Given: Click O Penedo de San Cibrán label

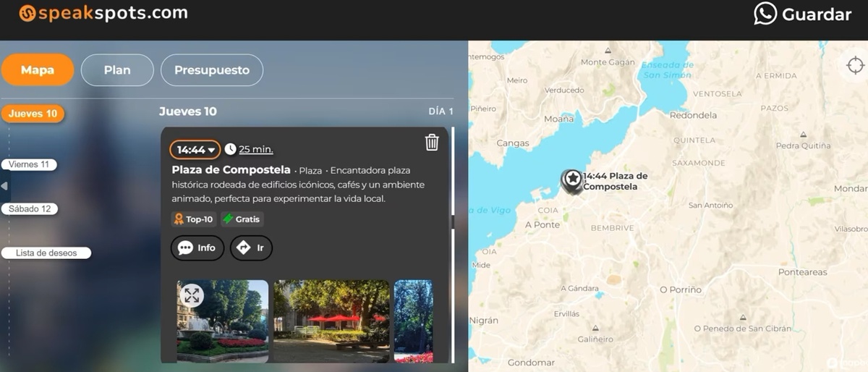Looking at the screenshot, I should (x=743, y=328).
